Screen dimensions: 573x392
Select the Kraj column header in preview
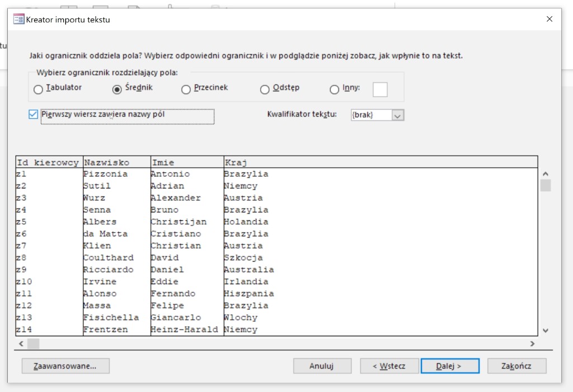381,162
